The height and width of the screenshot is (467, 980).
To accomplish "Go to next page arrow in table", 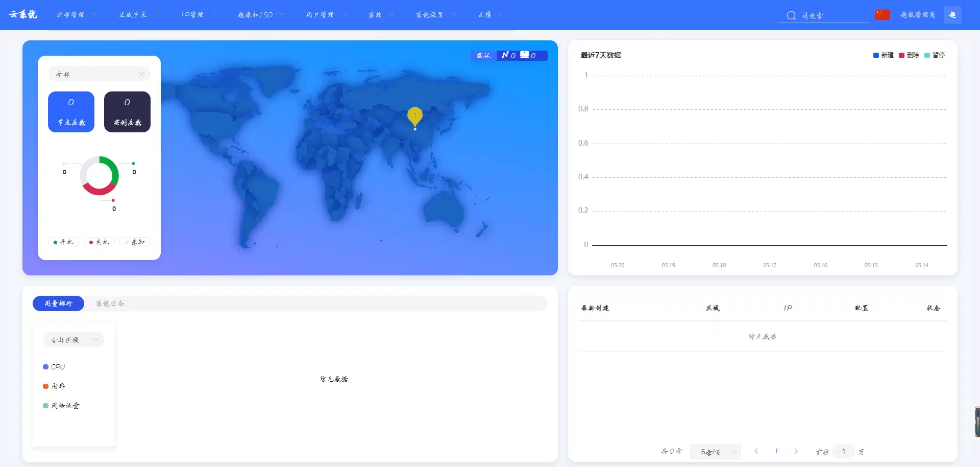I will [796, 451].
